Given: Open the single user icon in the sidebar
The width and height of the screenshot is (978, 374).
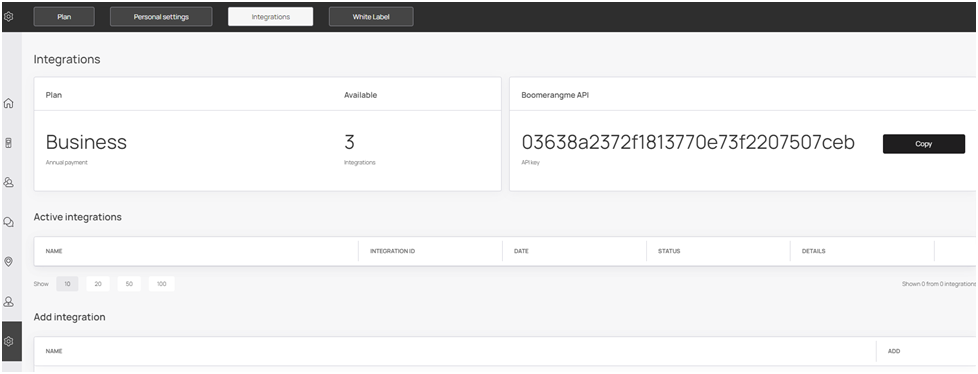Looking at the screenshot, I should click(x=9, y=302).
